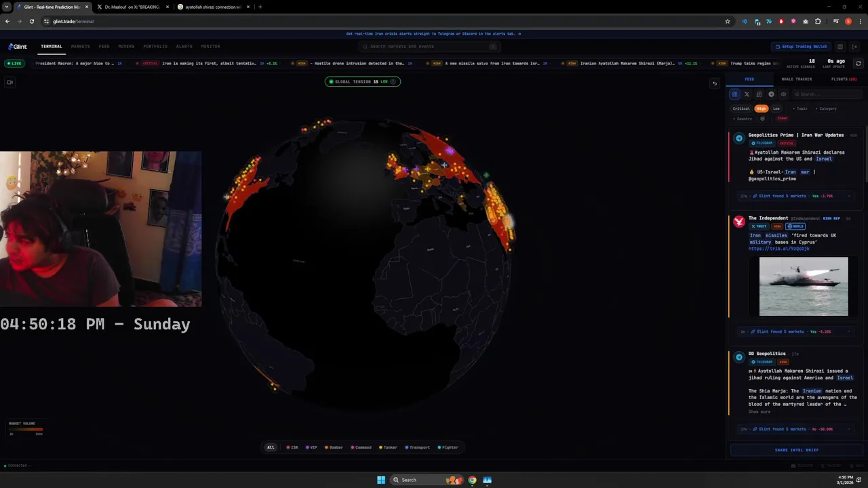Open the Markets nav tab
This screenshot has height=488, width=868.
click(x=80, y=47)
